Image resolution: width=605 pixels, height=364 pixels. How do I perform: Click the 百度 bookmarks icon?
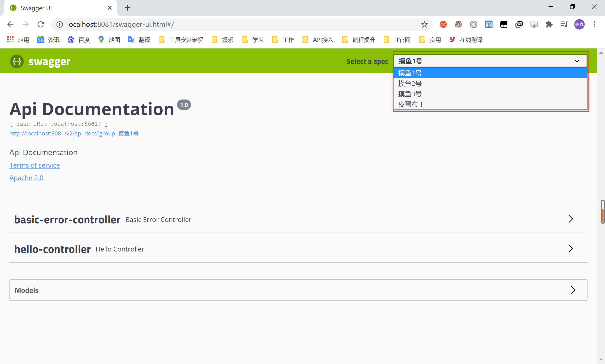coord(70,39)
